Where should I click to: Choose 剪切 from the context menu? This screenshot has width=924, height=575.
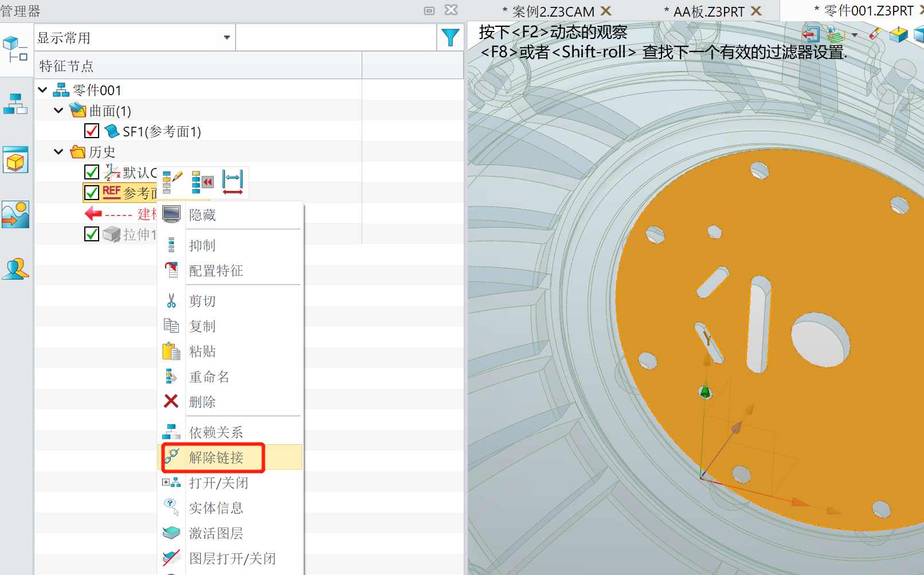pos(230,301)
